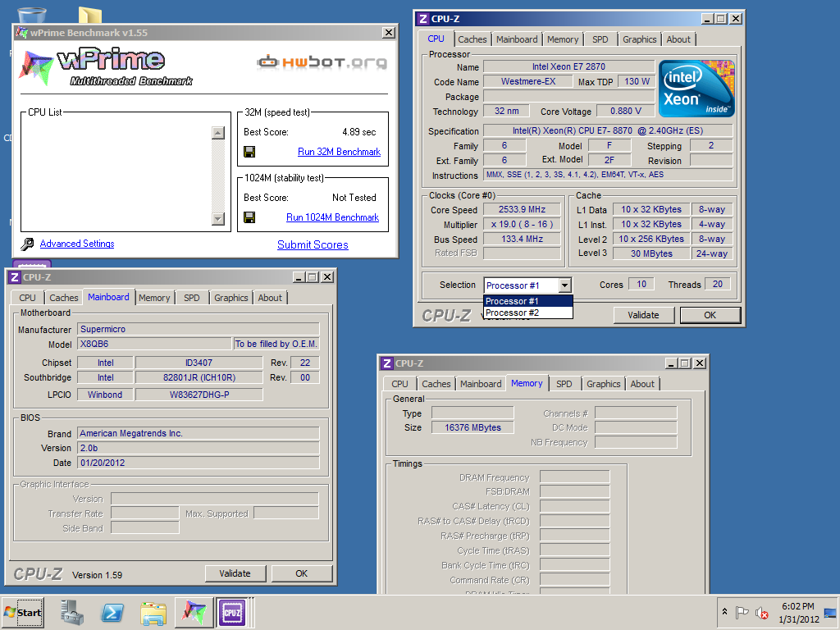Close the wPrime Benchmark window

389,33
